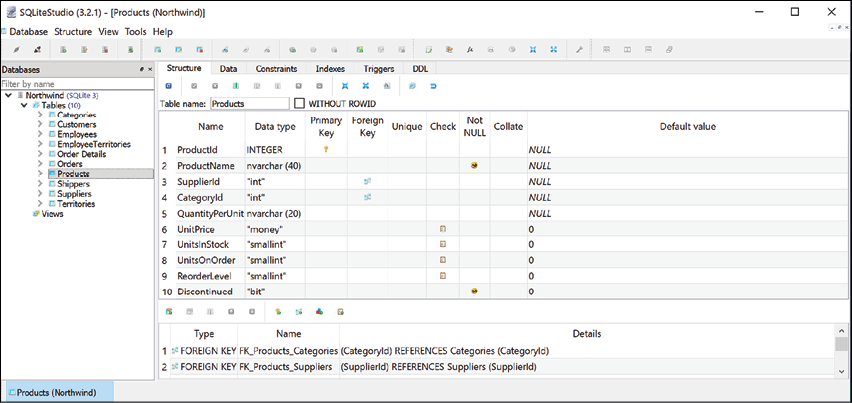Click the constraints list scroll down arrow
Viewport: 852px width, 403px height.
[x=842, y=371]
